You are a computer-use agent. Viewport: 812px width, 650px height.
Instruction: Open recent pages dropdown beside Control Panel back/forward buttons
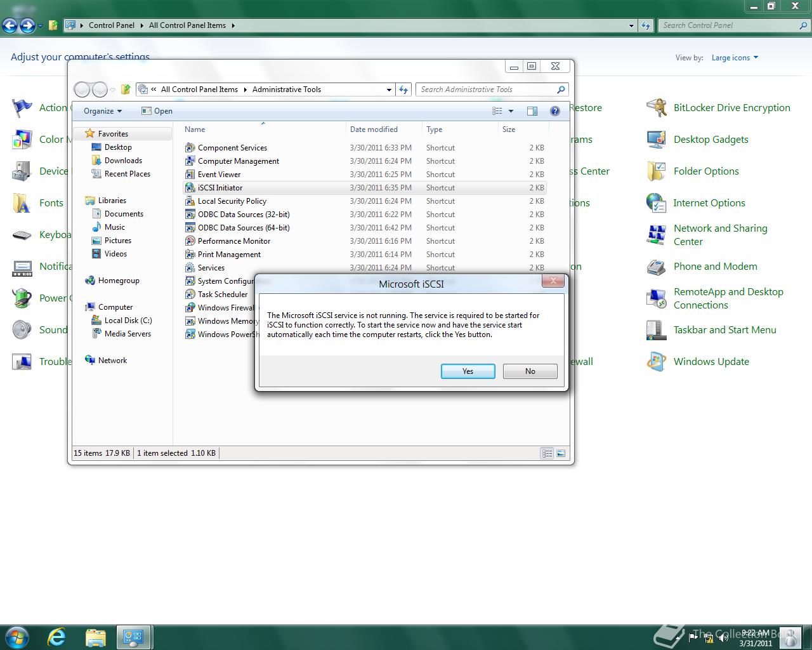coord(41,25)
